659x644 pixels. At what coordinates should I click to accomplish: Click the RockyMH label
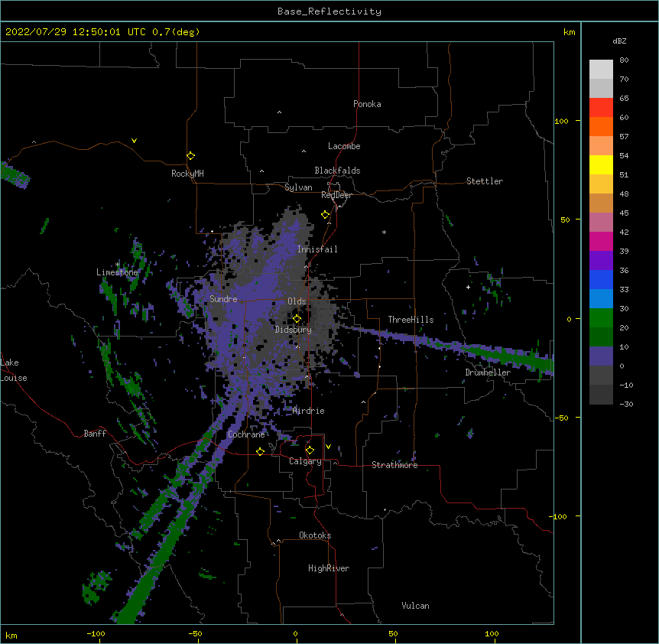tap(187, 174)
